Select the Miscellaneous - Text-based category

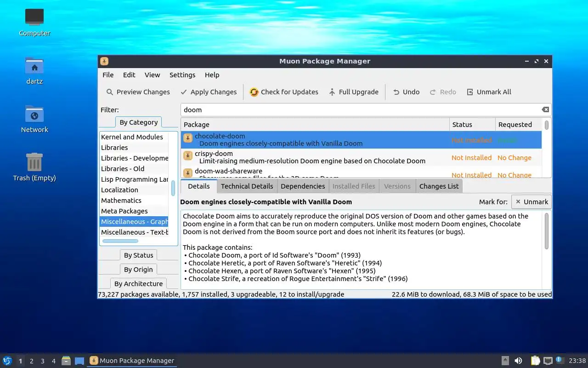pyautogui.click(x=134, y=232)
